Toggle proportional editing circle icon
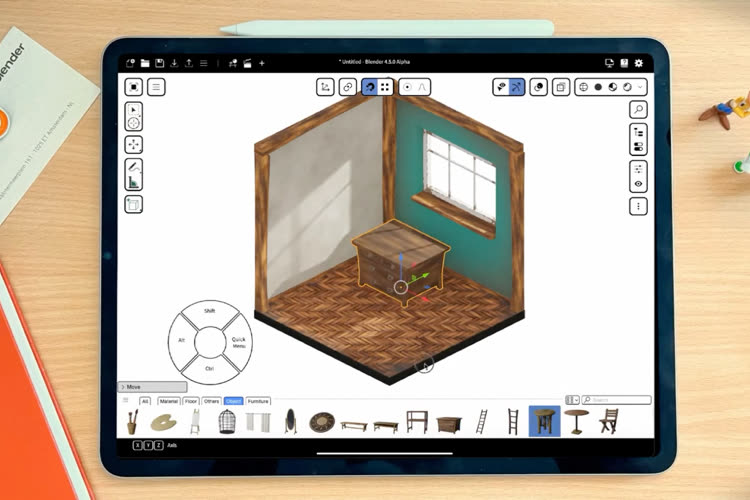 (407, 87)
